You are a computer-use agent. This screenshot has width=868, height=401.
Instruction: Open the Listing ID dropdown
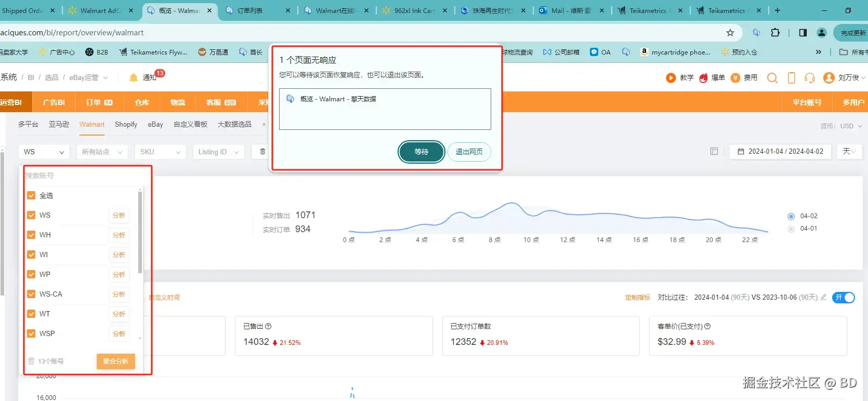click(219, 152)
